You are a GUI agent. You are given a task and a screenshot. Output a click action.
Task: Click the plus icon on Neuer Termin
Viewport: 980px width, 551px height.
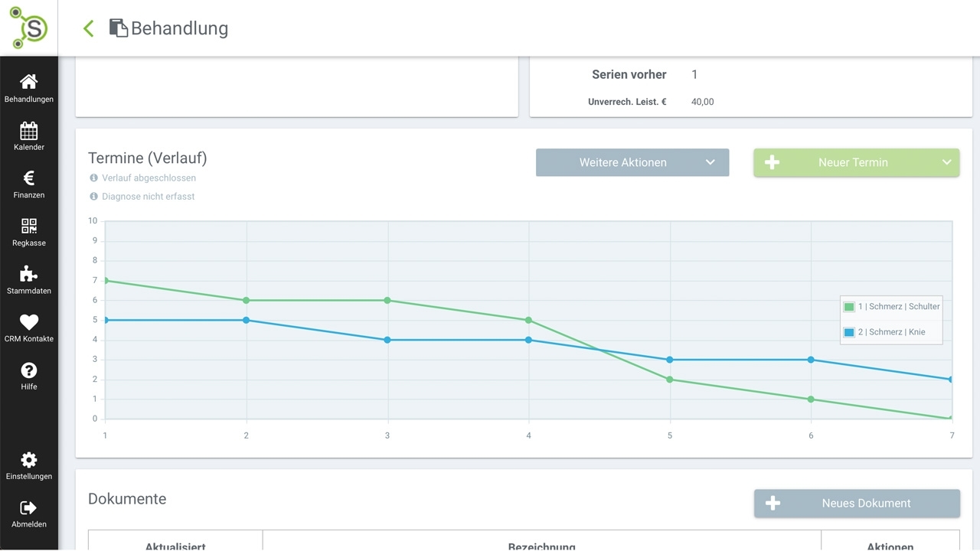(772, 162)
